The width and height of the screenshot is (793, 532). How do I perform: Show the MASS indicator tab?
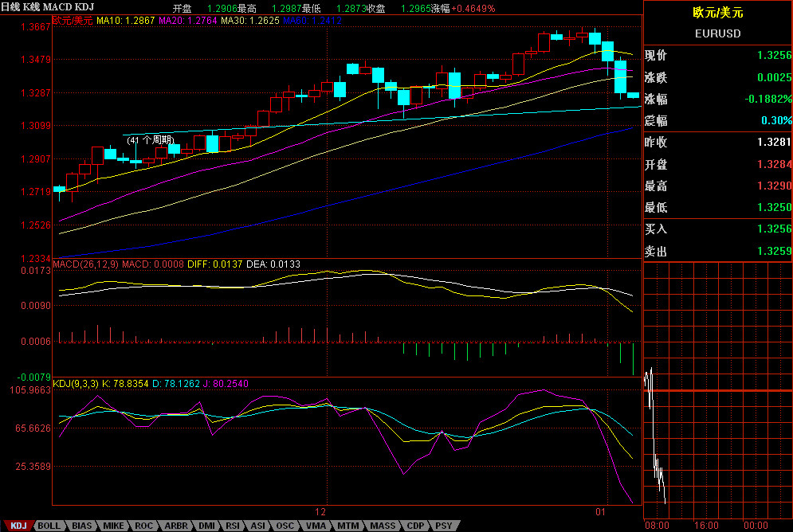pyautogui.click(x=383, y=526)
